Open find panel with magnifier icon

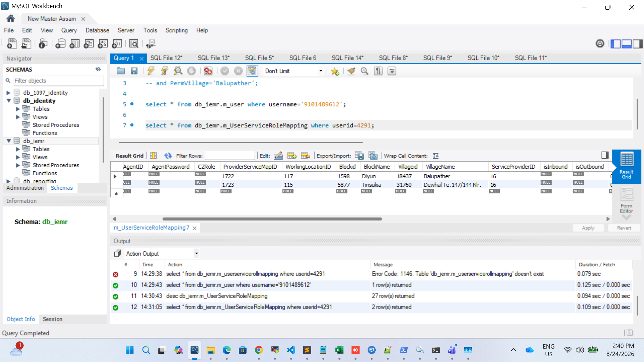pyautogui.click(x=365, y=71)
